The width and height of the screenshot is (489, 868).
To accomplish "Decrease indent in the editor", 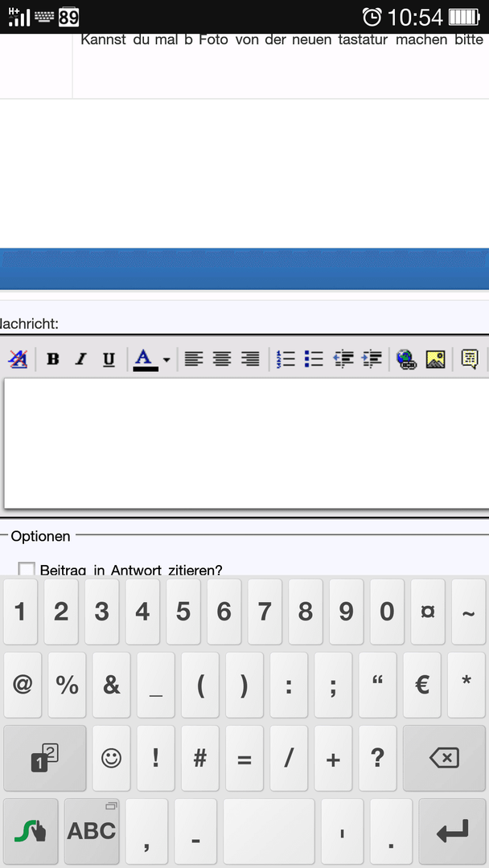I will (x=343, y=359).
